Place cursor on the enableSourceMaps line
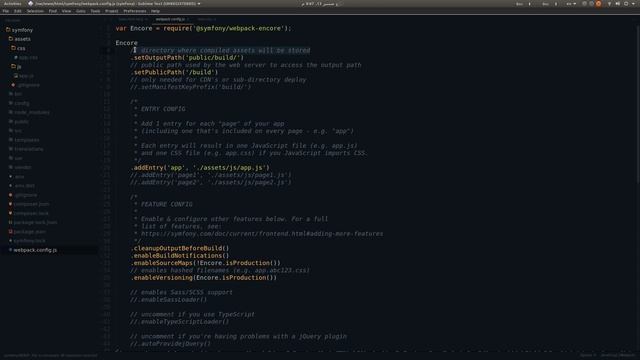640x360 pixels. pos(206,263)
